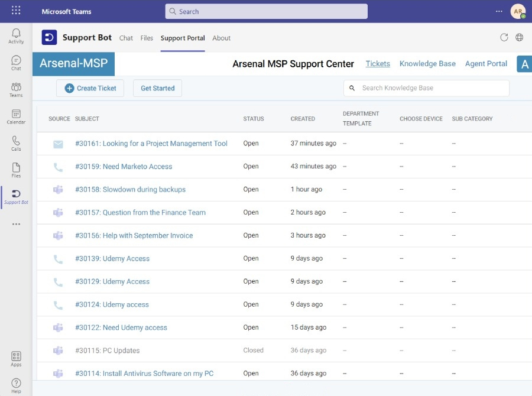The image size is (532, 396).
Task: Open Teams in the left rail
Action: [x=16, y=90]
